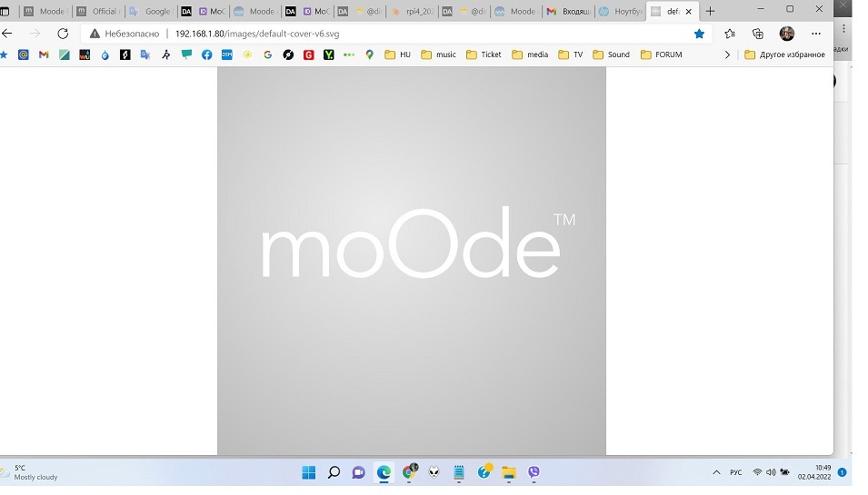Screen dimensions: 868x495
Task: Open the profile avatar picture
Action: point(786,34)
